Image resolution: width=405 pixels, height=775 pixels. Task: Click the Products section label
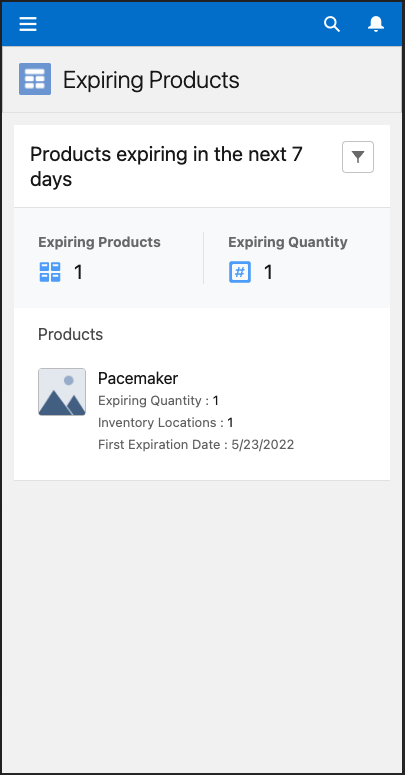coord(71,334)
